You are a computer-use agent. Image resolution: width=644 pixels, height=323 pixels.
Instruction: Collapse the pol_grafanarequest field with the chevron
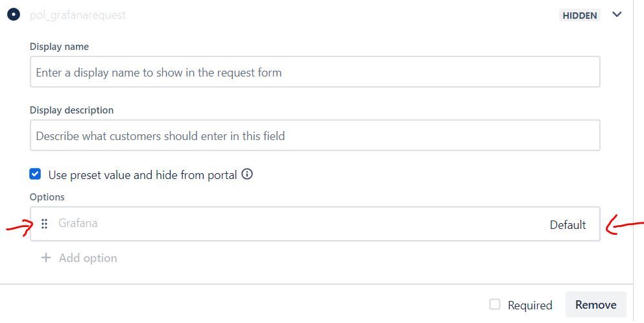click(x=617, y=15)
